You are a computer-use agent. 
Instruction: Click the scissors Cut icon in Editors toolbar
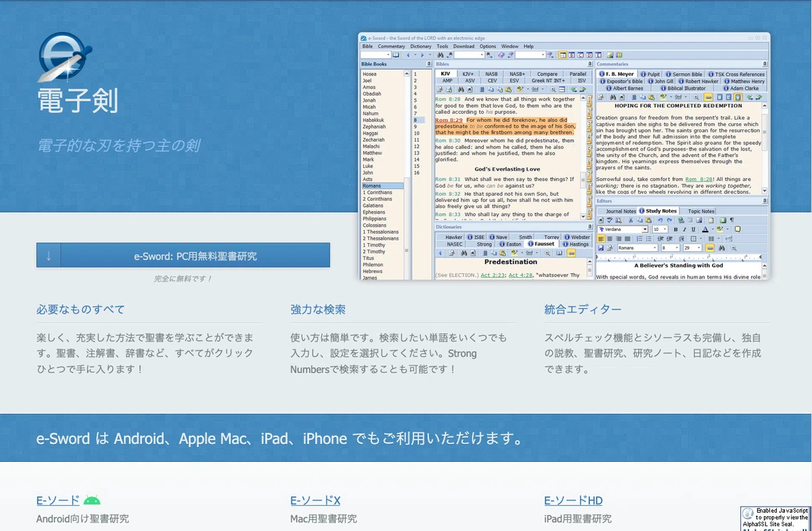631,220
